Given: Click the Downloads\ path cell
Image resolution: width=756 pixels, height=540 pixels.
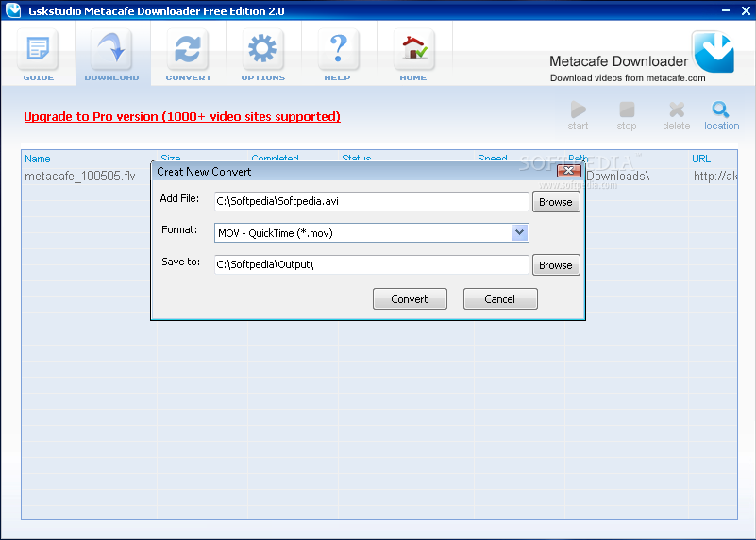Looking at the screenshot, I should pyautogui.click(x=617, y=177).
